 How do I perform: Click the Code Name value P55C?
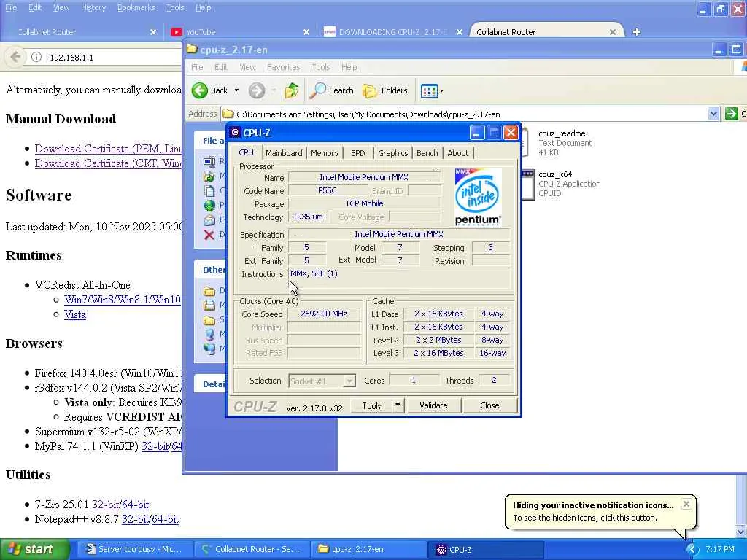pyautogui.click(x=327, y=190)
